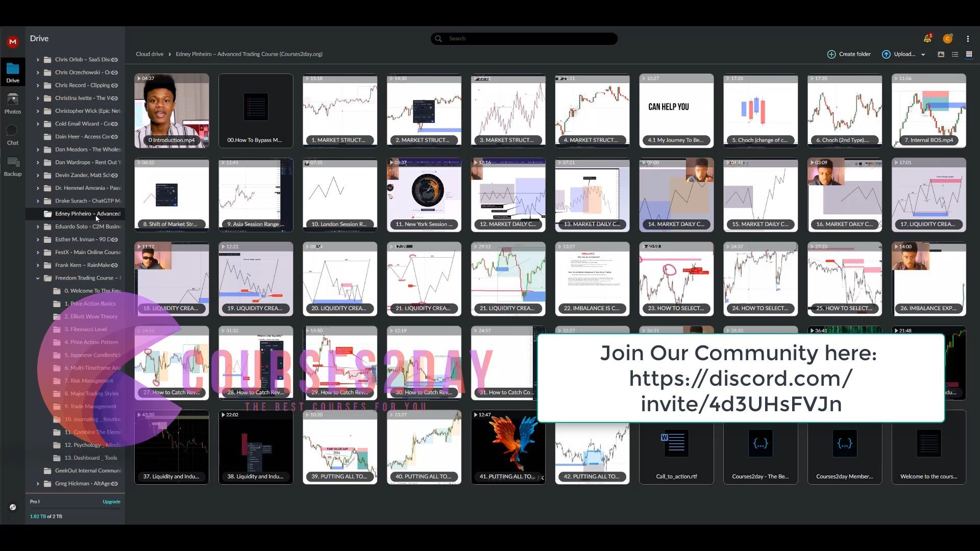
Task: Open the 1. MARKET STRUCT... video
Action: [x=340, y=111]
